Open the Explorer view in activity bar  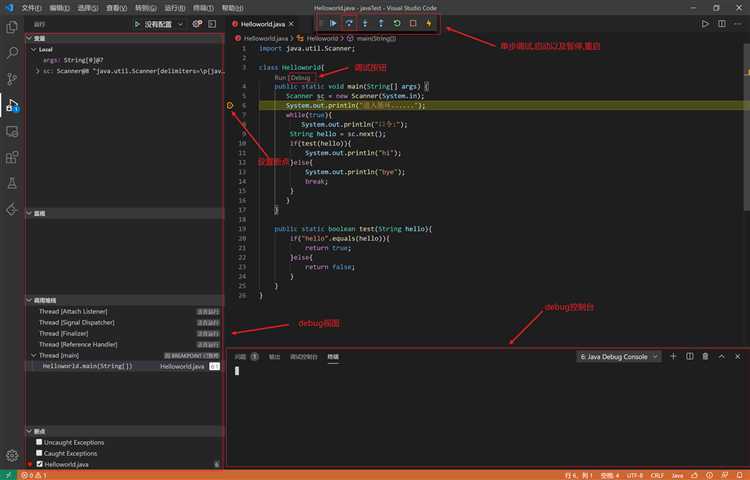coord(12,27)
